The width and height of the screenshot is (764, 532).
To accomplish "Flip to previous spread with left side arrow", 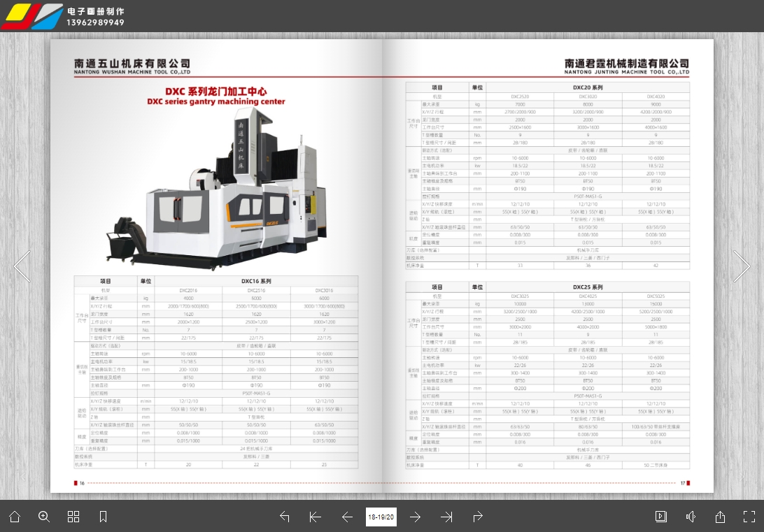I will tap(22, 266).
